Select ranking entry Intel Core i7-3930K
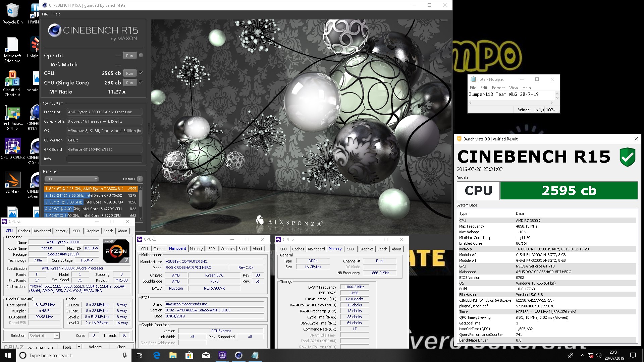 (91, 202)
